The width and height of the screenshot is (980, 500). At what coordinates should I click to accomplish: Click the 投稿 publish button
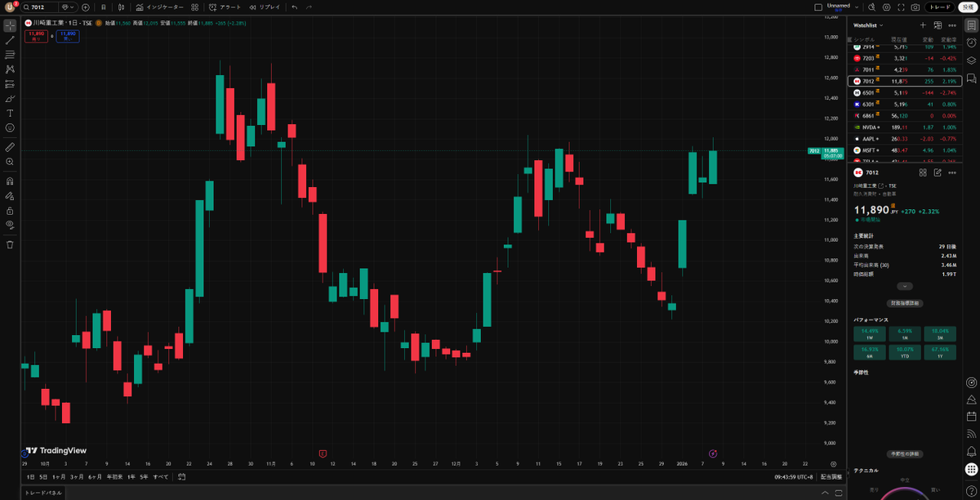coord(967,7)
